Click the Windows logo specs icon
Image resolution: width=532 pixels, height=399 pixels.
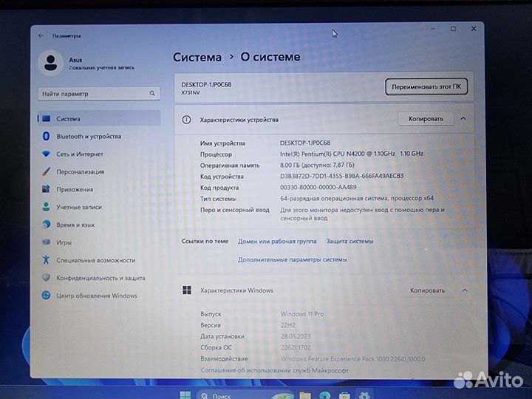coord(187,290)
